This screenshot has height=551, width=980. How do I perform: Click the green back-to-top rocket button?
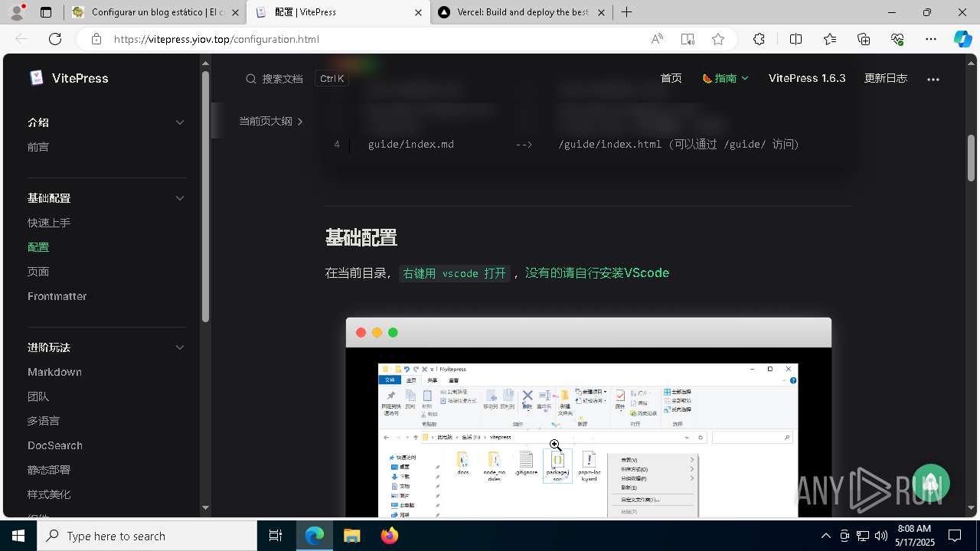coord(931,483)
